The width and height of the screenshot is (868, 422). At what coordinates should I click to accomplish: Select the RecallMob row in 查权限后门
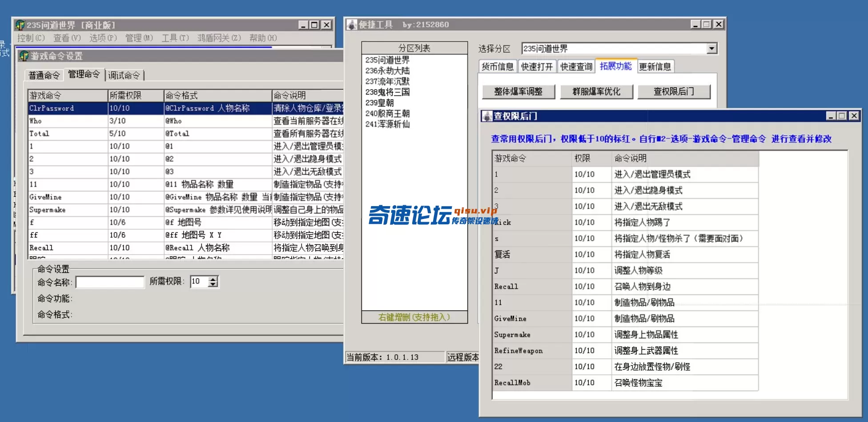[626, 383]
